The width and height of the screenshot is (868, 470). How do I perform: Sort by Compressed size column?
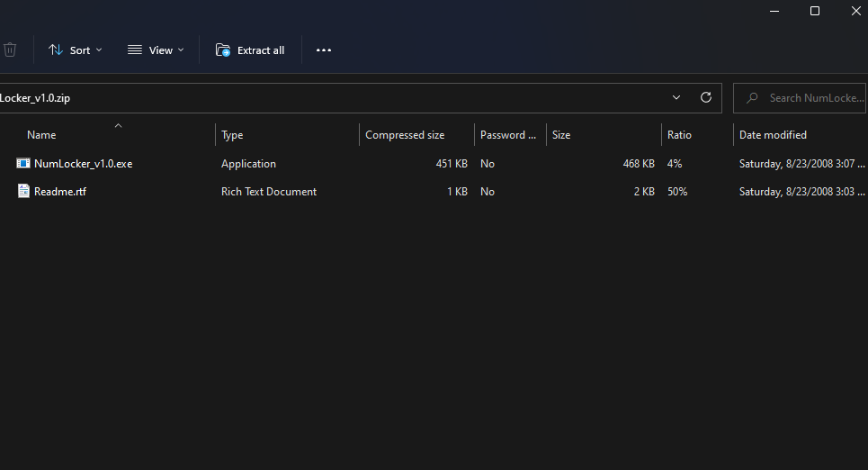[405, 135]
